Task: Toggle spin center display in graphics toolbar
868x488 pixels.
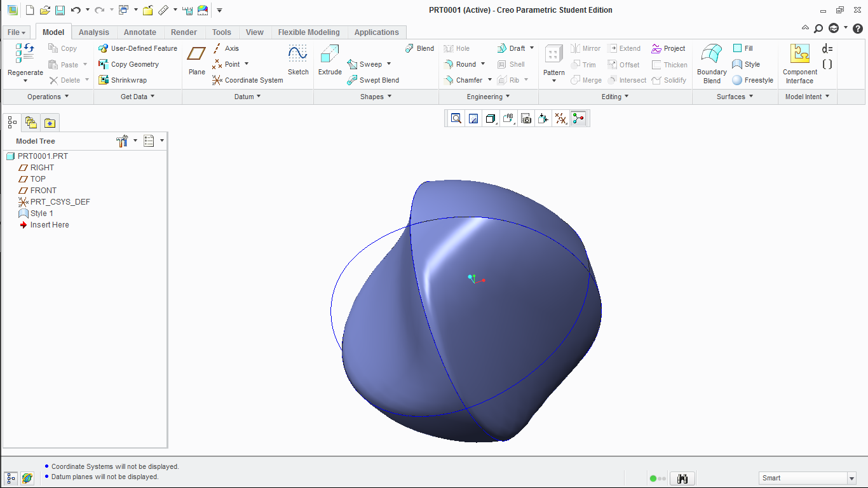Action: (578, 118)
